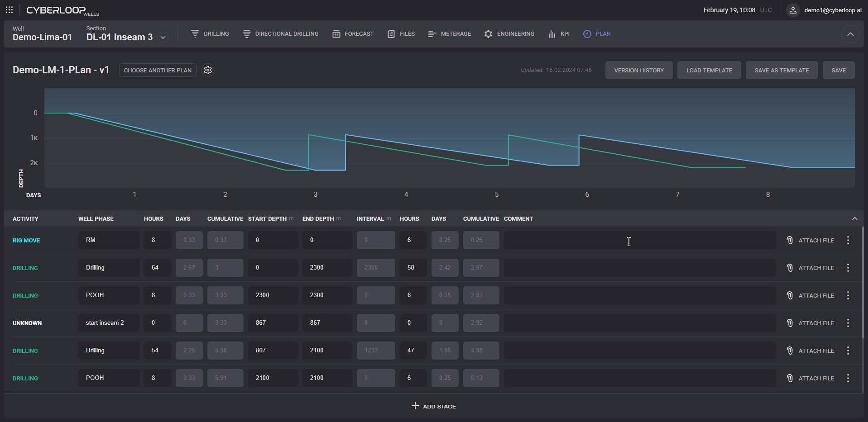Collapse the plan table with header chevron
The image size is (868, 422).
click(x=854, y=218)
